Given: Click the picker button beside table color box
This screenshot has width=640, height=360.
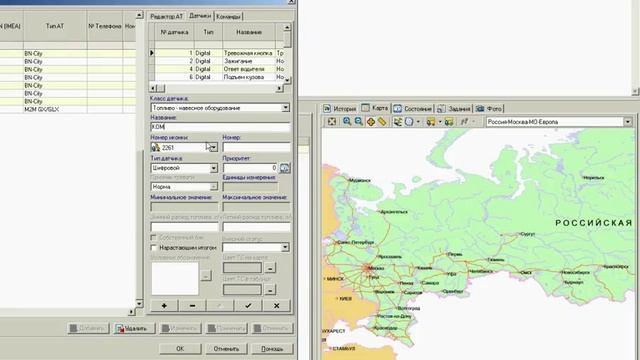Looking at the screenshot, I should [270, 290].
